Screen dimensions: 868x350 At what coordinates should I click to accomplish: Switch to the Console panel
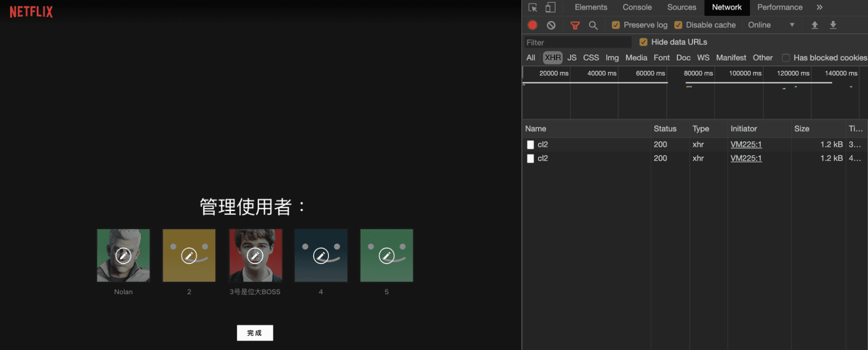[x=637, y=7]
